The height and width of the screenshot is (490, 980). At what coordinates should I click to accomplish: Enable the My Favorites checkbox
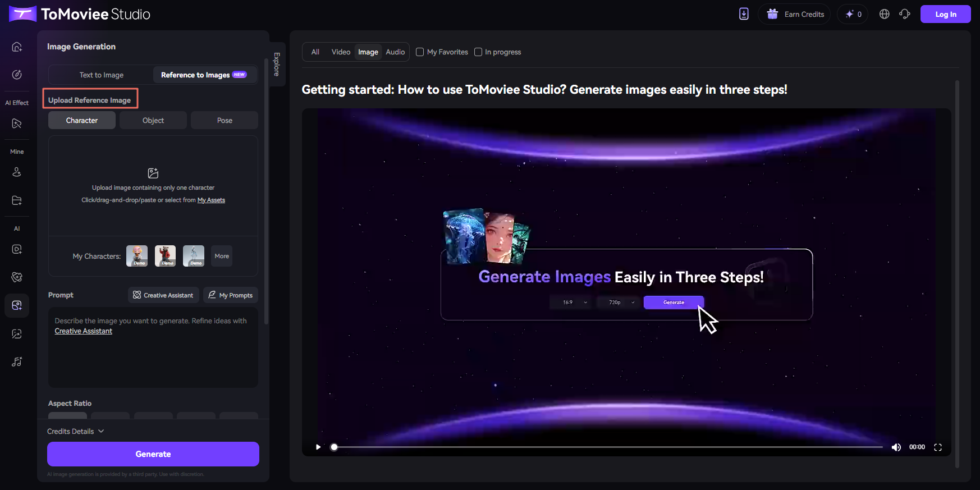(x=420, y=52)
